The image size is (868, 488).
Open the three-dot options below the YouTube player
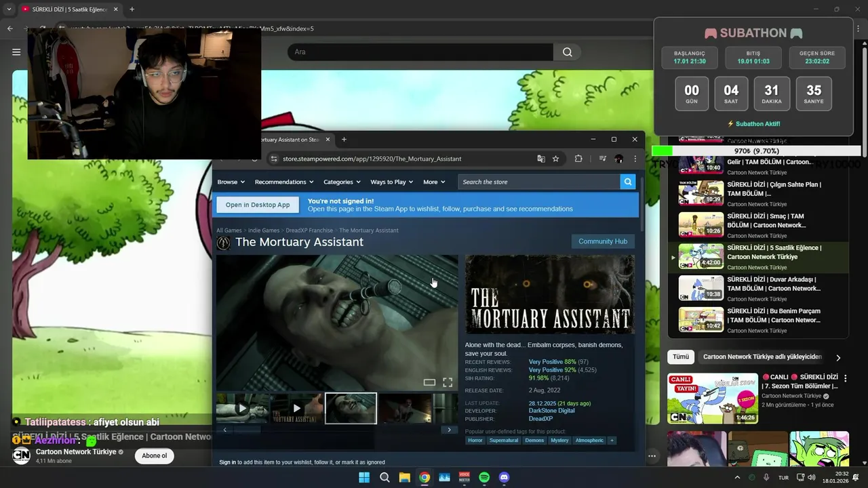point(652,456)
